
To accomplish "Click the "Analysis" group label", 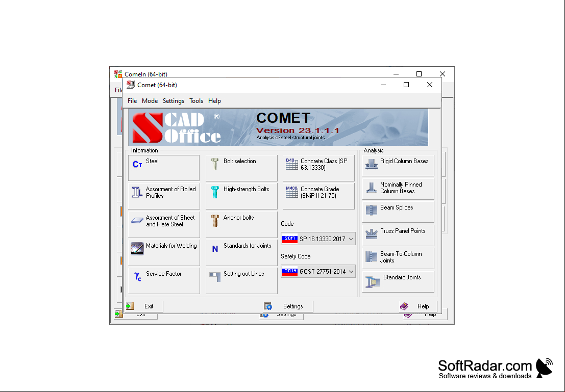I will [x=374, y=150].
